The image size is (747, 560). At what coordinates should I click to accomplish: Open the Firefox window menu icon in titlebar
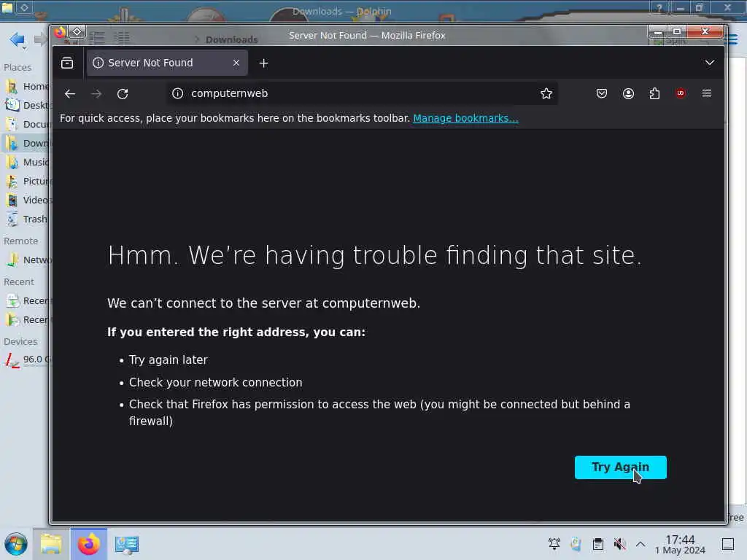[60, 32]
